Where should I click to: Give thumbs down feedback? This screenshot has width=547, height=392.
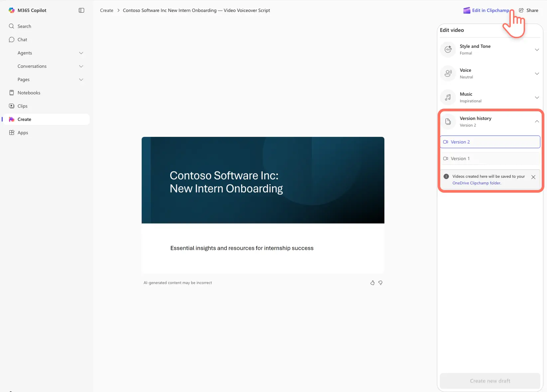[380, 283]
